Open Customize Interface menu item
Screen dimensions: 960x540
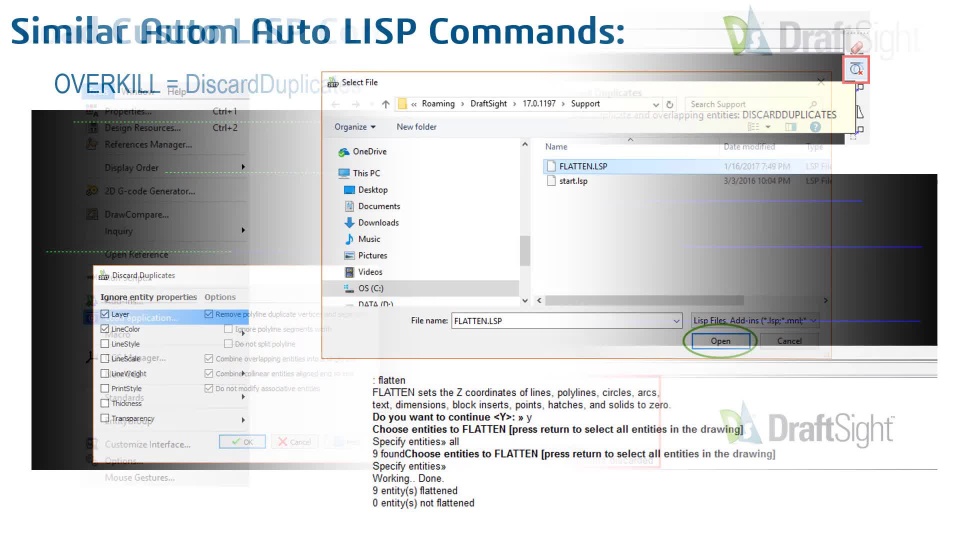pos(147,444)
